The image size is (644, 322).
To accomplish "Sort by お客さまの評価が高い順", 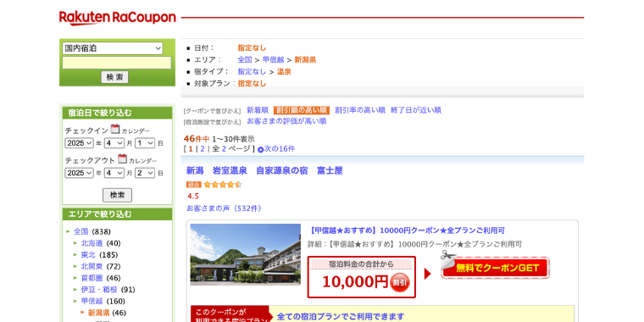I will click(286, 121).
